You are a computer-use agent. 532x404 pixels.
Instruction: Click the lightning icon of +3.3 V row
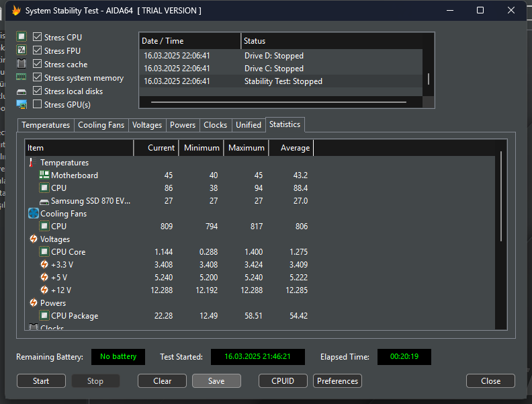tap(44, 264)
